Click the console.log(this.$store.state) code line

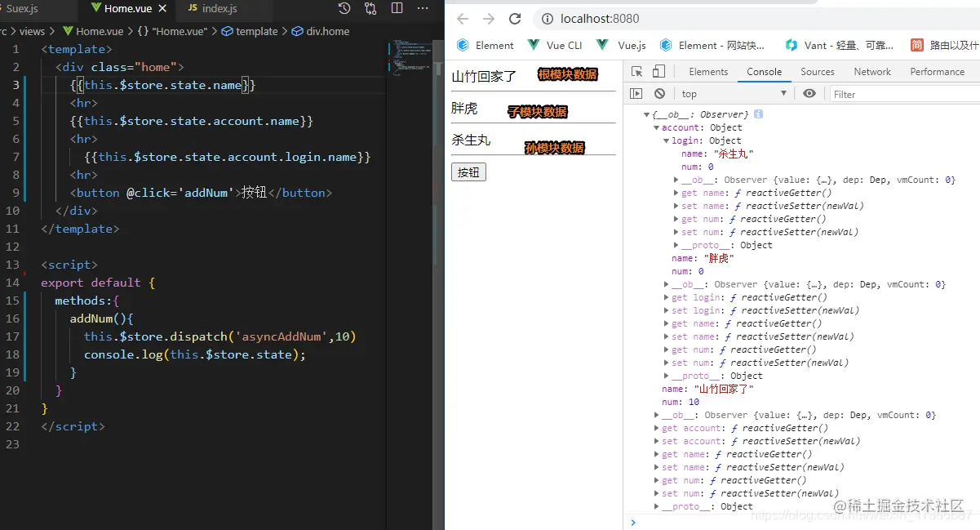195,354
